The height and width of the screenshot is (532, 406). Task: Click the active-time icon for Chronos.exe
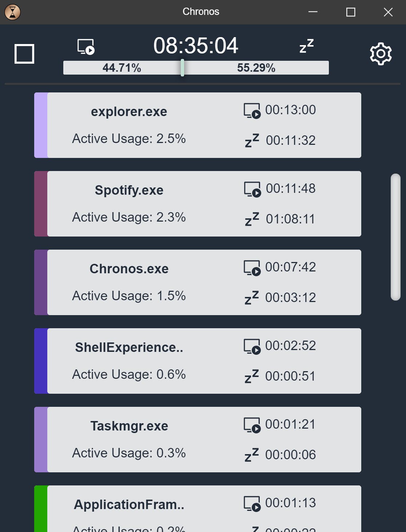(252, 268)
